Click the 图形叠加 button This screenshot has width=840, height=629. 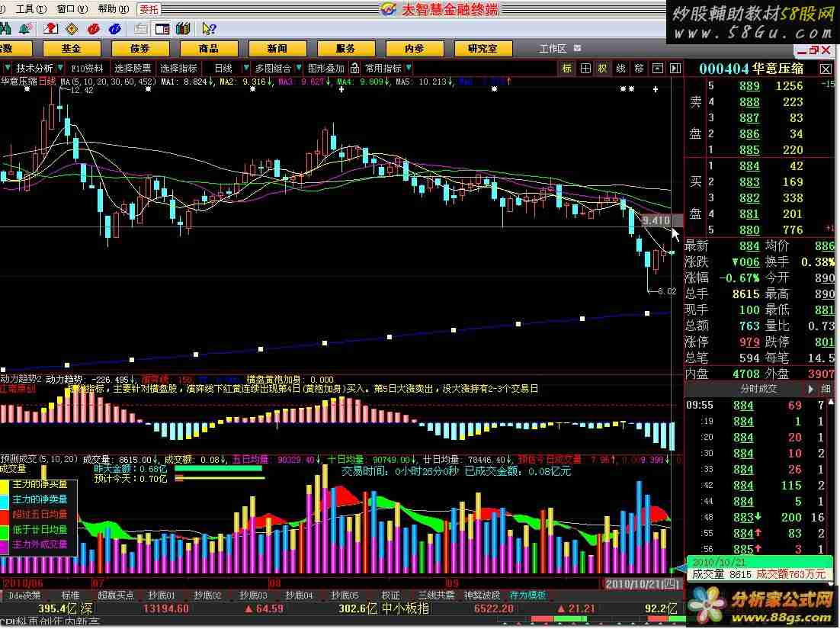click(325, 68)
